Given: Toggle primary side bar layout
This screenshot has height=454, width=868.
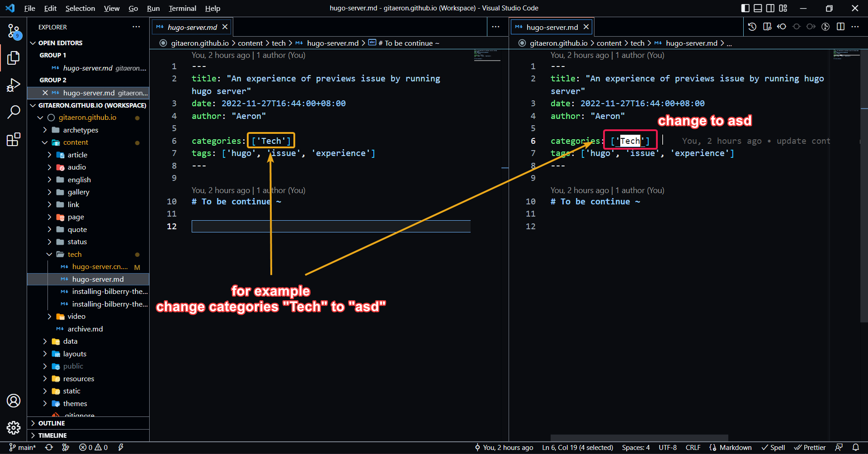Looking at the screenshot, I should tap(745, 8).
